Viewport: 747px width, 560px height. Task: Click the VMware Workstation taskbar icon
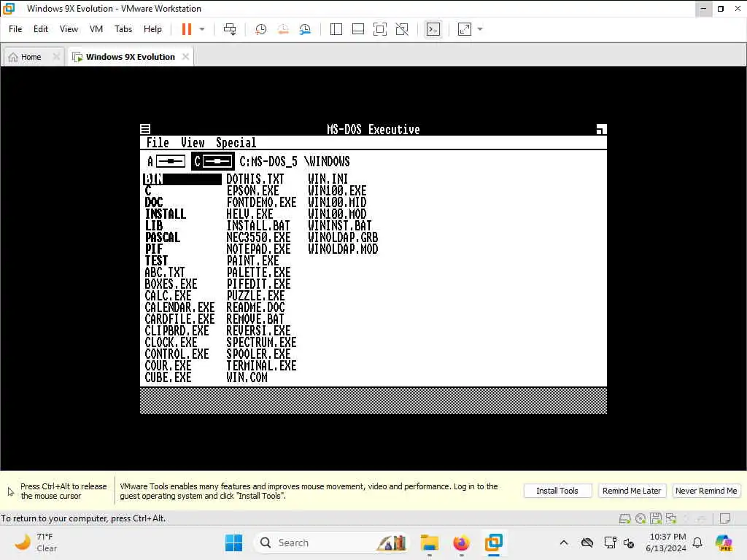pyautogui.click(x=494, y=542)
